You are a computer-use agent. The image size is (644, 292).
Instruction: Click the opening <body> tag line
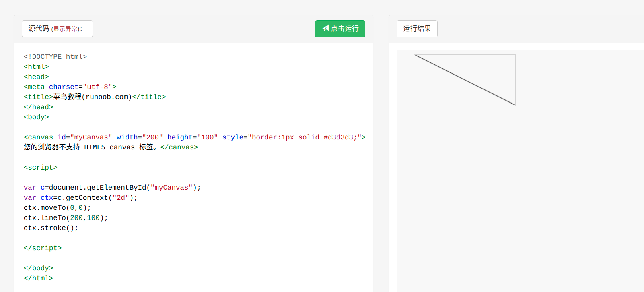point(36,117)
